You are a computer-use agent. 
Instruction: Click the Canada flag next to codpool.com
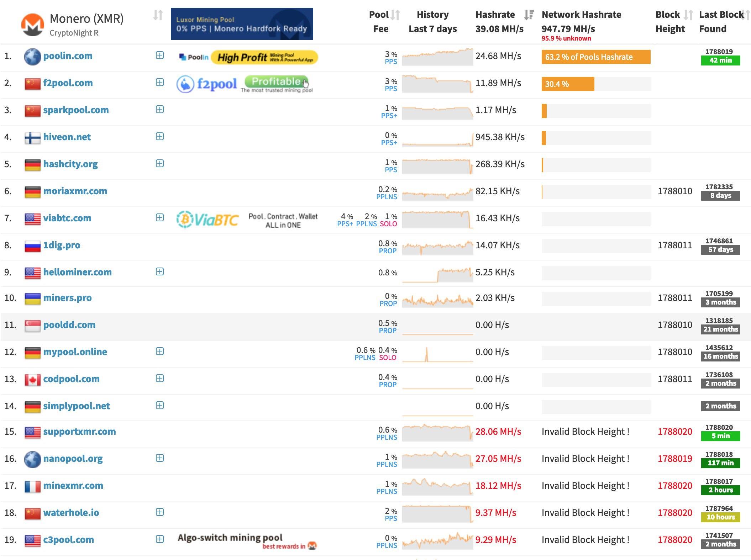coord(33,380)
